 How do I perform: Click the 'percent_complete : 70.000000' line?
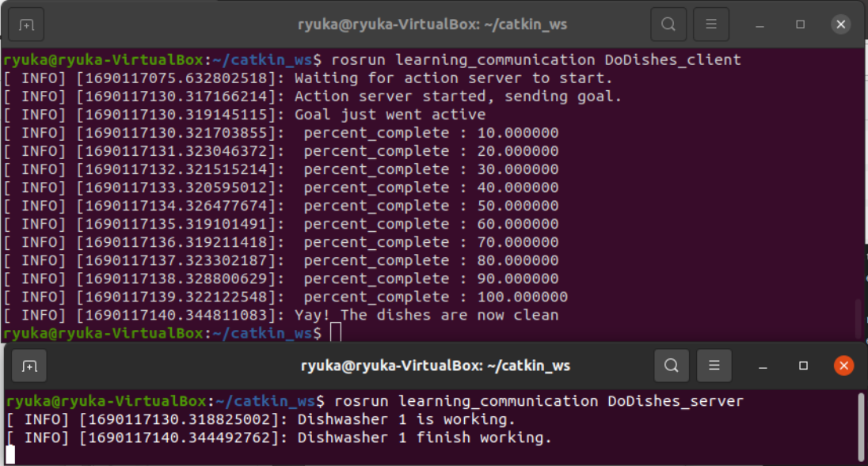click(x=431, y=242)
